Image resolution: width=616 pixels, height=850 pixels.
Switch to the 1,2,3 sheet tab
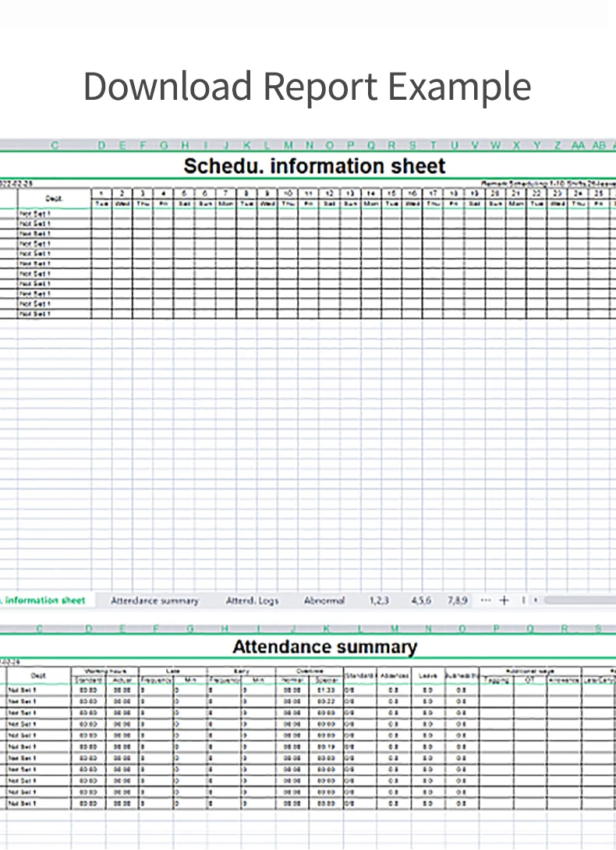379,601
